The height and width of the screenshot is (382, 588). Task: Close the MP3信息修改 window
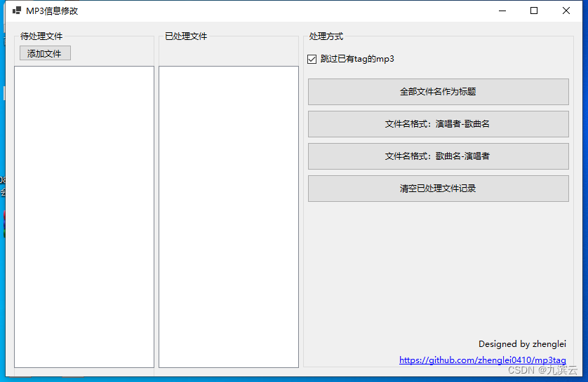pyautogui.click(x=566, y=11)
